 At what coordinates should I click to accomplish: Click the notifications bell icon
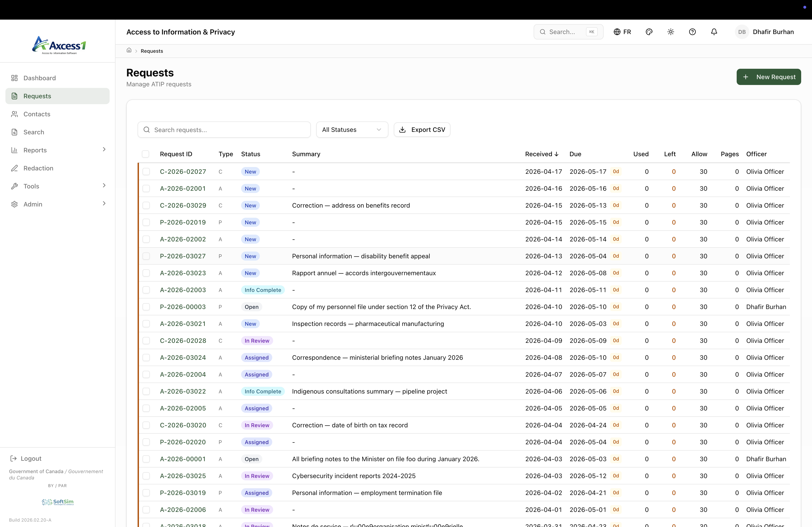tap(714, 32)
